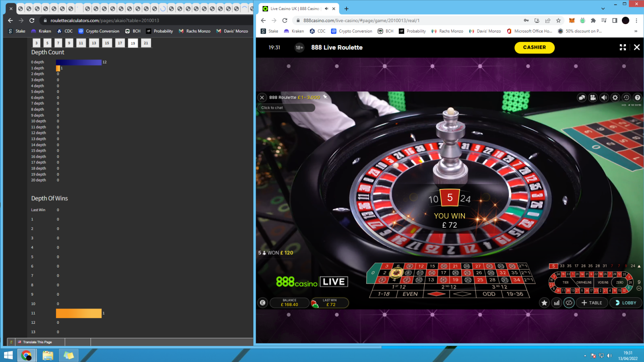
Task: Select the ODD bet area
Action: pos(489,294)
